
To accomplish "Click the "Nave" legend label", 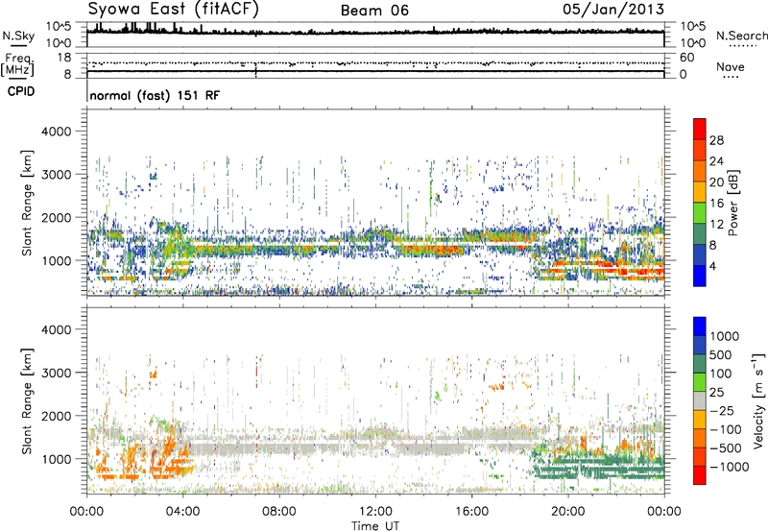I will (731, 66).
